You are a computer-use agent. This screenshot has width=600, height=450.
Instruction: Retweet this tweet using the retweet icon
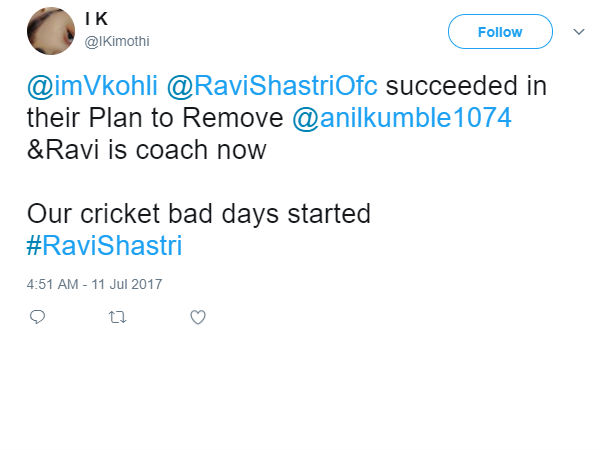(117, 317)
